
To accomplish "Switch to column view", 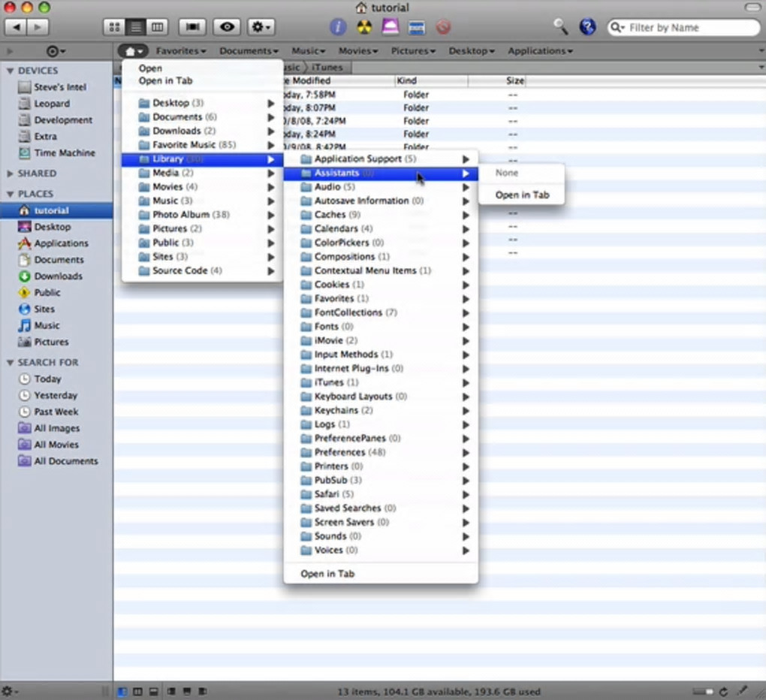I will (x=157, y=27).
